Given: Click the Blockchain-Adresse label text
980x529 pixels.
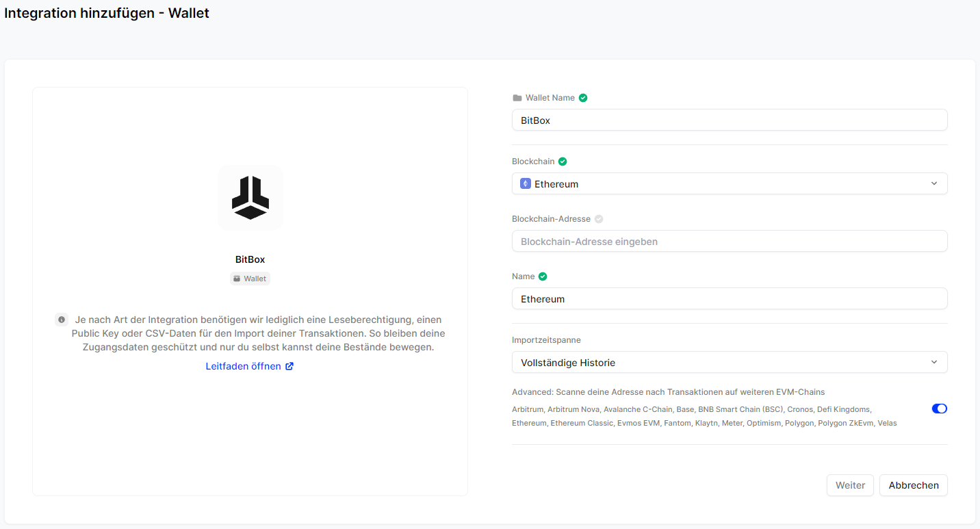Looking at the screenshot, I should click(551, 219).
